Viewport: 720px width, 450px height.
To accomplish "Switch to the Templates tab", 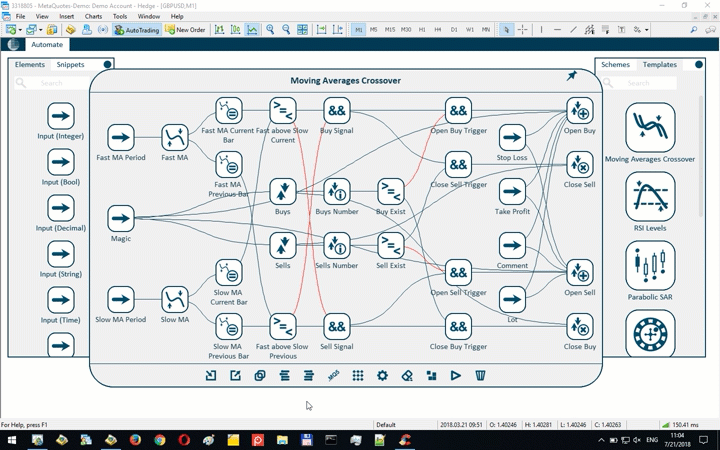I will point(659,65).
